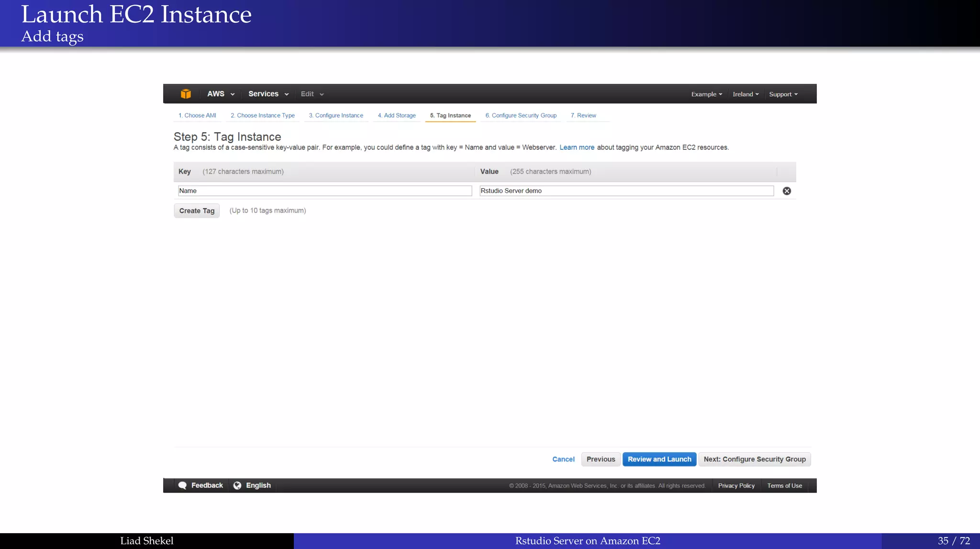The image size is (980, 549).
Task: Open the Example account dropdown
Action: 706,94
